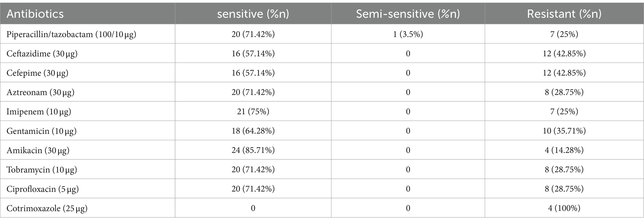Click the 21 (75%) Imipenem sensitive value
Screen dimensions: 644x223
coord(253,111)
